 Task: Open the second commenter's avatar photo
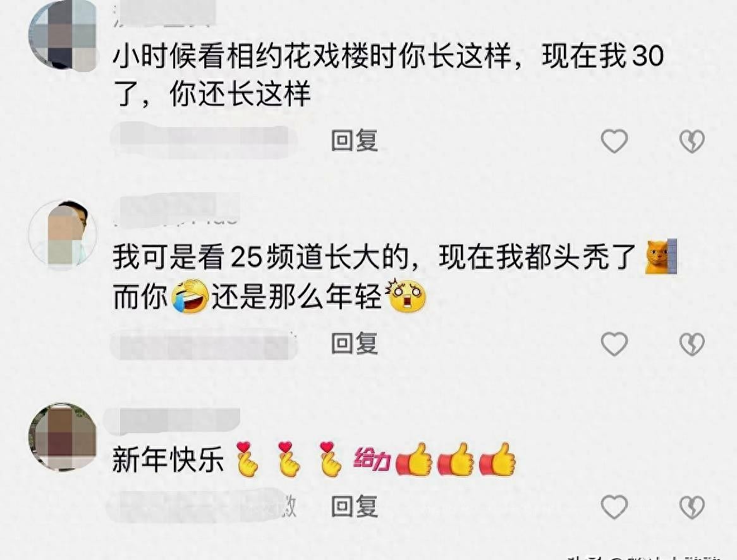(x=63, y=234)
